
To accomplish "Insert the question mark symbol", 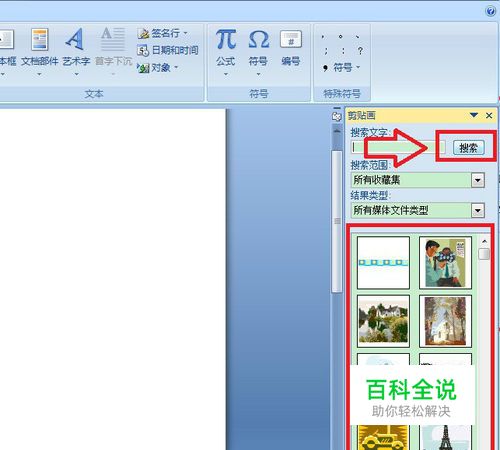I will pos(360,51).
